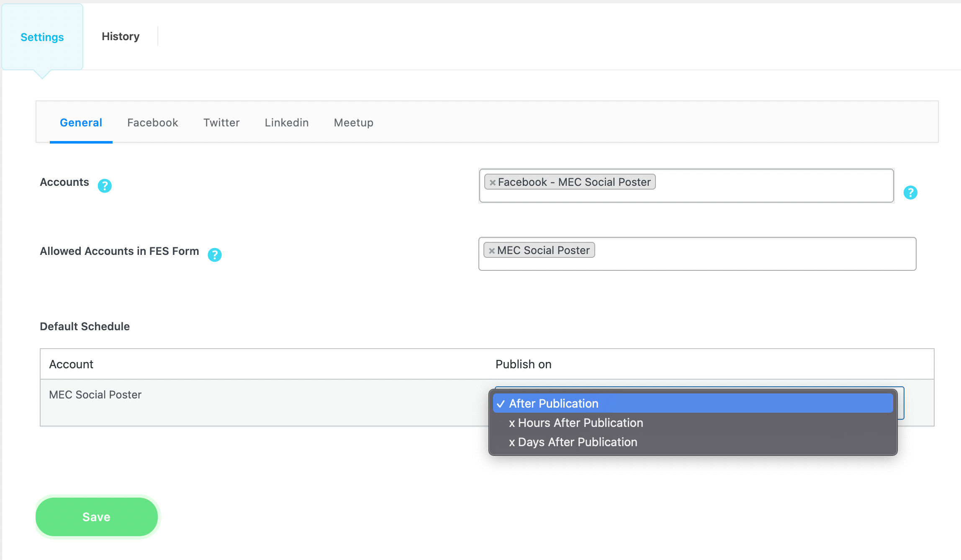961x560 pixels.
Task: Click the Allowed Accounts in FES Form label
Action: click(x=119, y=251)
